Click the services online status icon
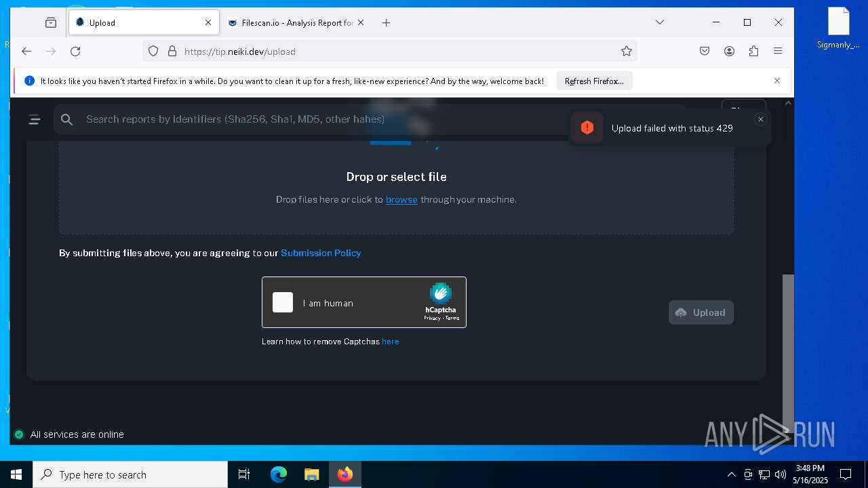The width and height of the screenshot is (868, 488). click(19, 434)
